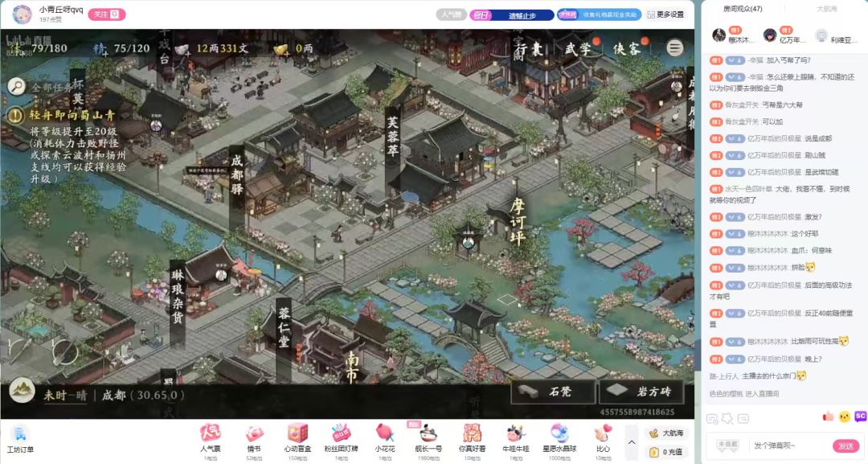
Task: Click the magnifier 全部任务 quest search icon
Action: pyautogui.click(x=17, y=86)
